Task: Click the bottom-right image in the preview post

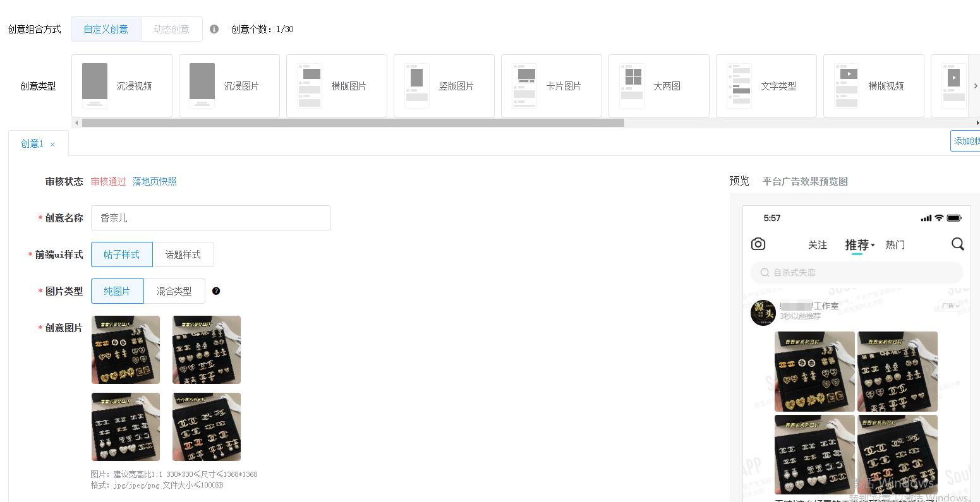Action: tap(897, 455)
